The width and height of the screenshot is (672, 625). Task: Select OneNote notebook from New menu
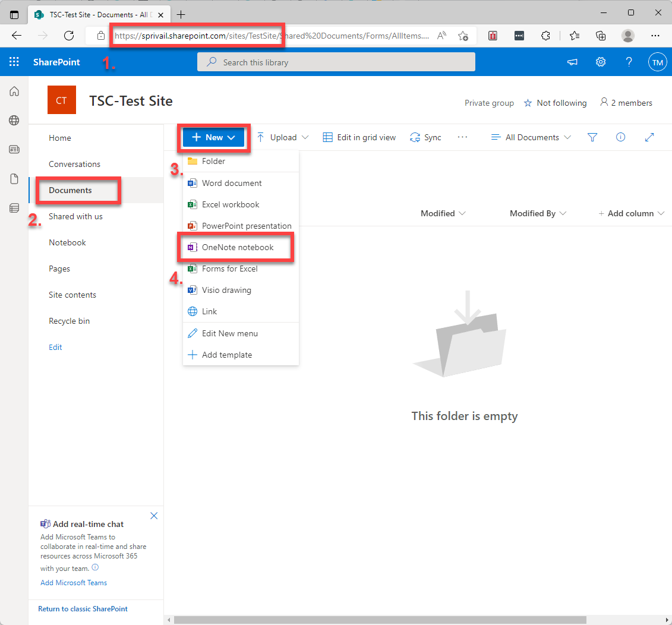238,247
